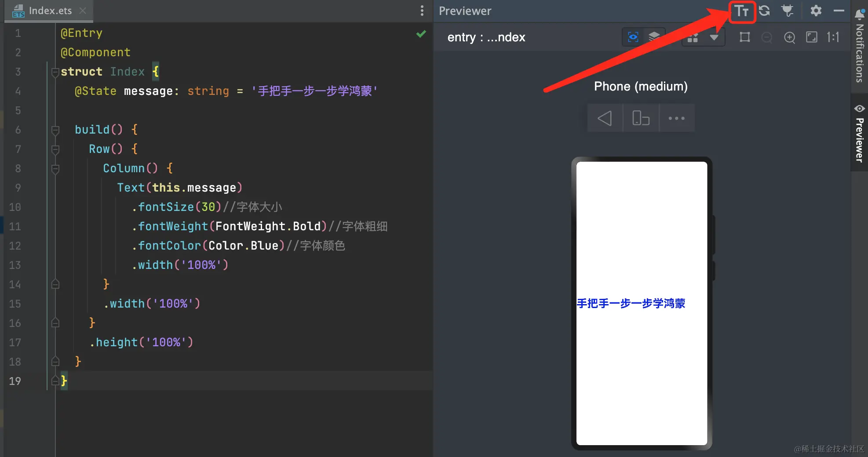868x457 pixels.
Task: Click the frame outline icon in preview toolbar
Action: (x=745, y=37)
